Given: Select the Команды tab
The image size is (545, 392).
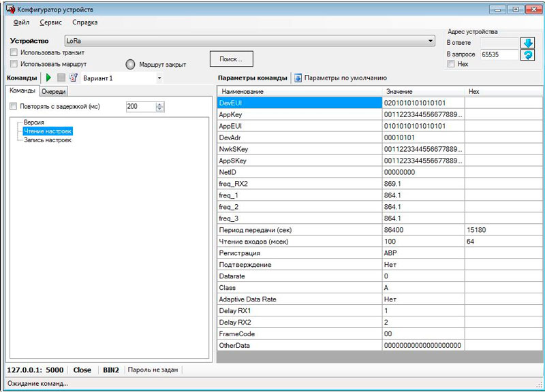Looking at the screenshot, I should click(22, 91).
